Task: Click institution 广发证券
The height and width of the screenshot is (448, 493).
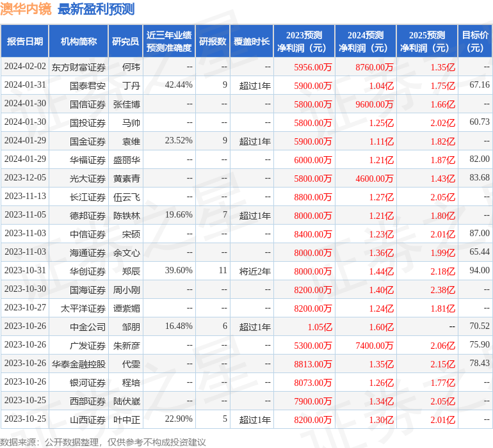Action: coord(88,346)
